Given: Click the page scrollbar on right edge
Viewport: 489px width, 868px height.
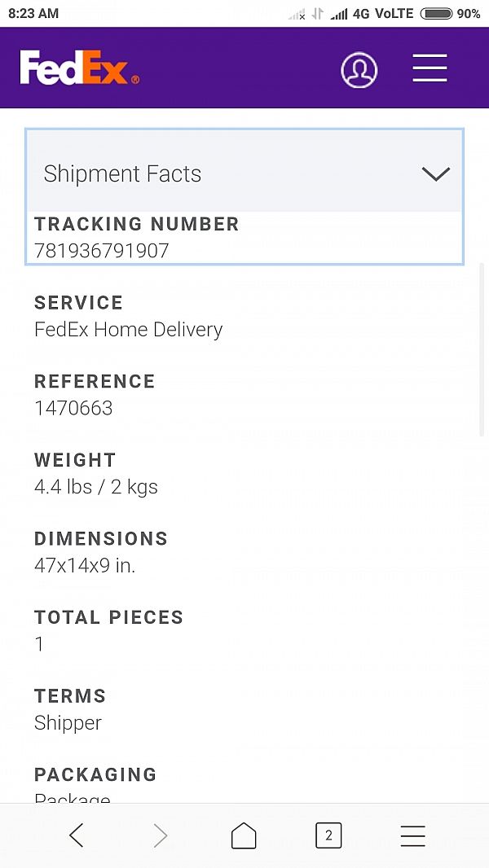Looking at the screenshot, I should click(x=481, y=350).
